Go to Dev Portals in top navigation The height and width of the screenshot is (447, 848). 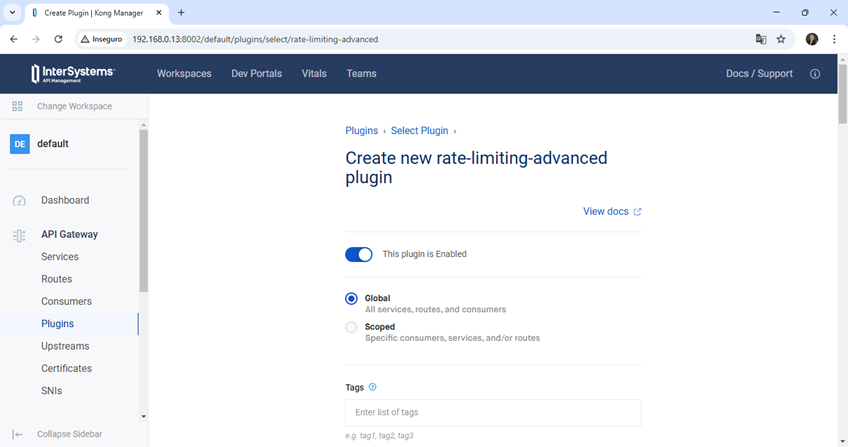point(256,74)
